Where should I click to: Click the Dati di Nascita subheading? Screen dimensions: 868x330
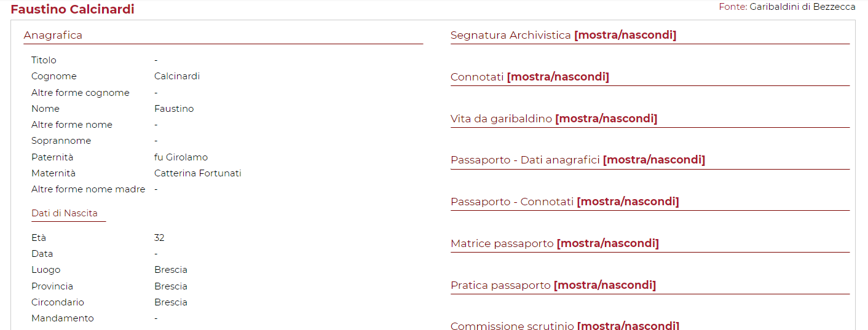click(65, 213)
